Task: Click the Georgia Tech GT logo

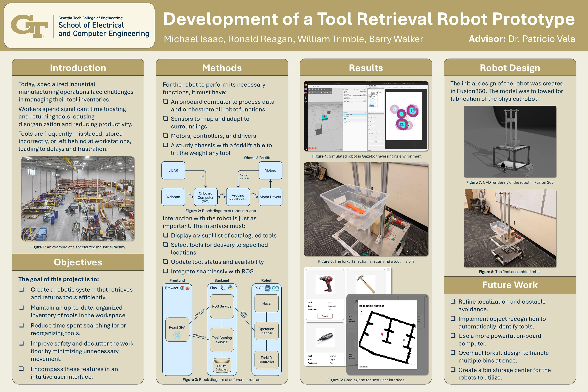Action: [x=29, y=26]
